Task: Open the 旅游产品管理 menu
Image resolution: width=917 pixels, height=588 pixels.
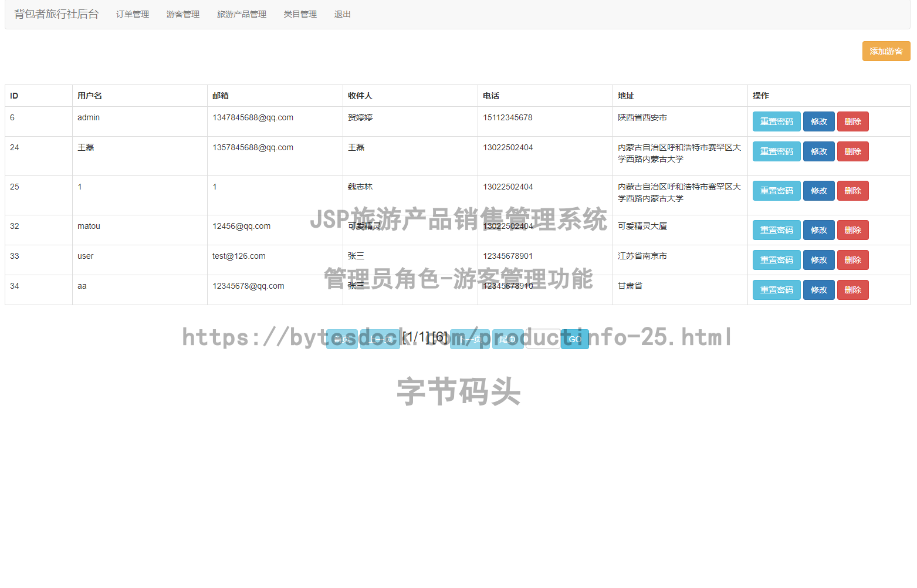Action: (x=242, y=14)
